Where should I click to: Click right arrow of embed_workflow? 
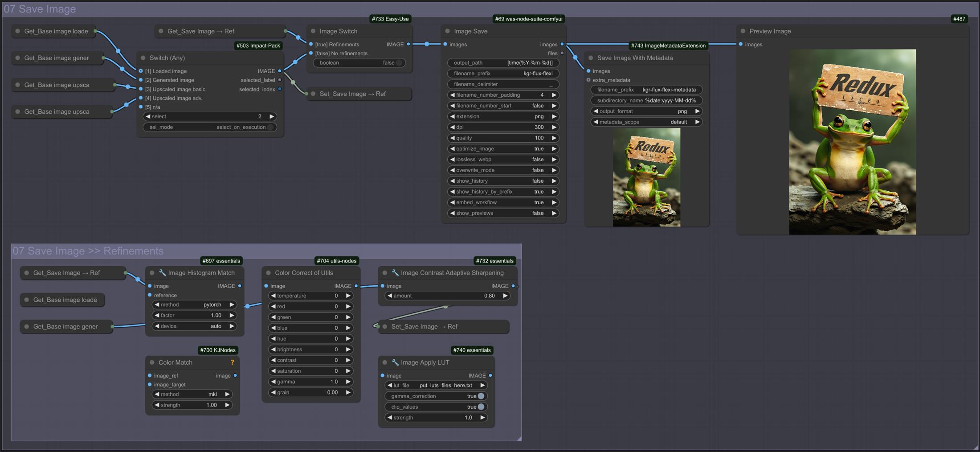coord(554,202)
